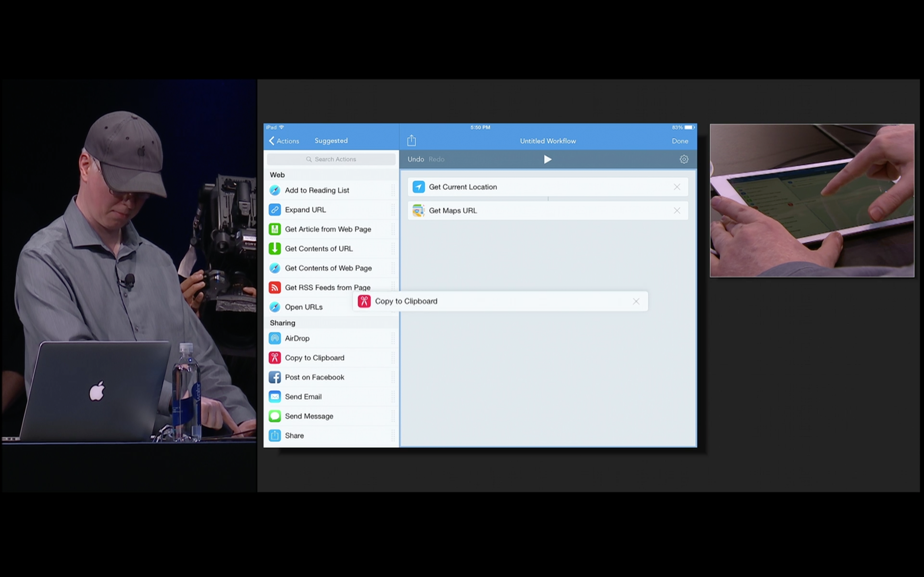The height and width of the screenshot is (577, 924).
Task: Switch to the Suggested tab
Action: [x=331, y=141]
